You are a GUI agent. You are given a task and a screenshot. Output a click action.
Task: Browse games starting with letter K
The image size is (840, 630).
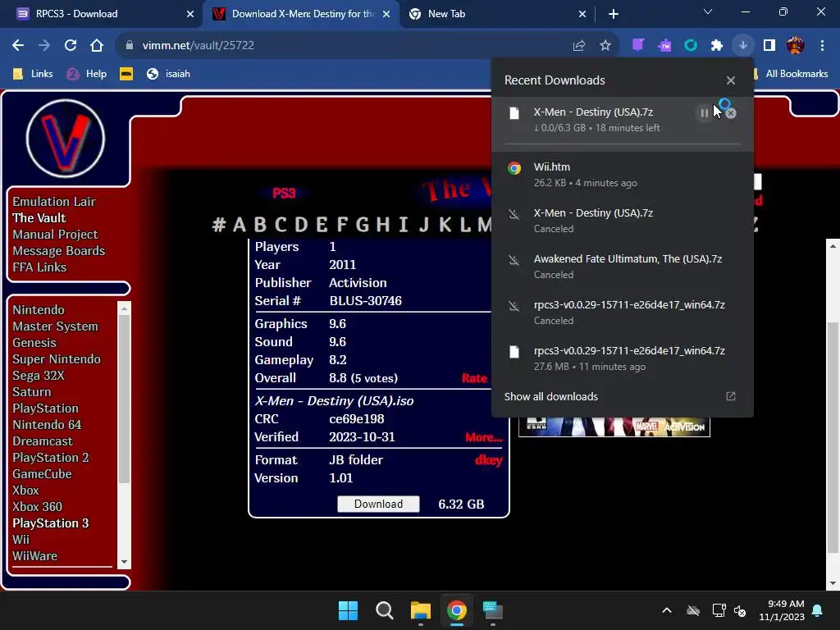point(445,225)
